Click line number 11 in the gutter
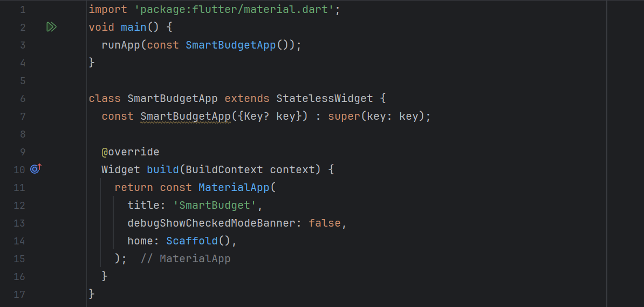Viewport: 644px width, 307px height. pyautogui.click(x=20, y=188)
